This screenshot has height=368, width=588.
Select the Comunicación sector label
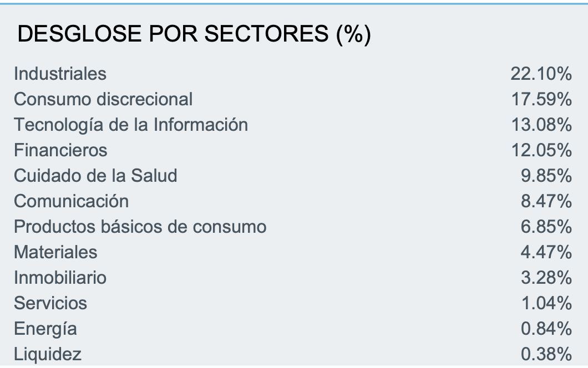click(x=71, y=201)
